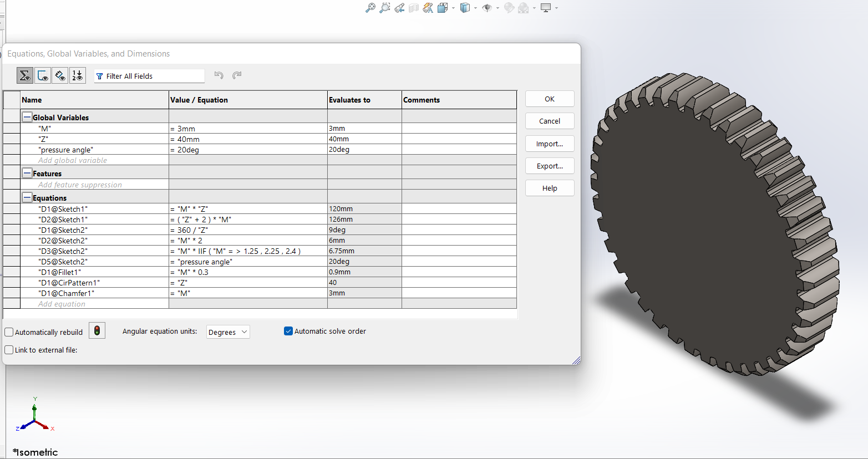
Task: Click the Add equation cell
Action: click(94, 304)
